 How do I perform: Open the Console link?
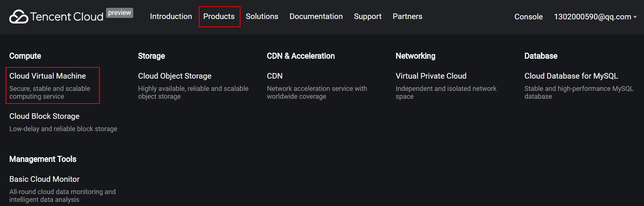click(529, 17)
